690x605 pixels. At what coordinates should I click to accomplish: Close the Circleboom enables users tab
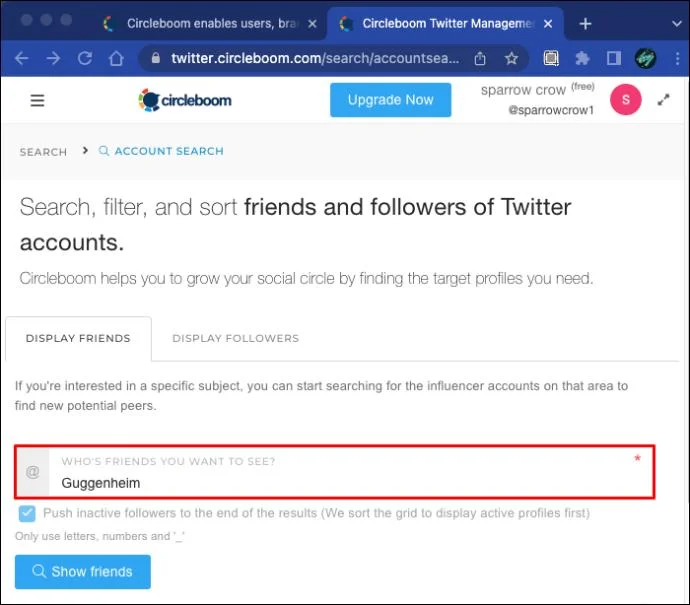312,24
